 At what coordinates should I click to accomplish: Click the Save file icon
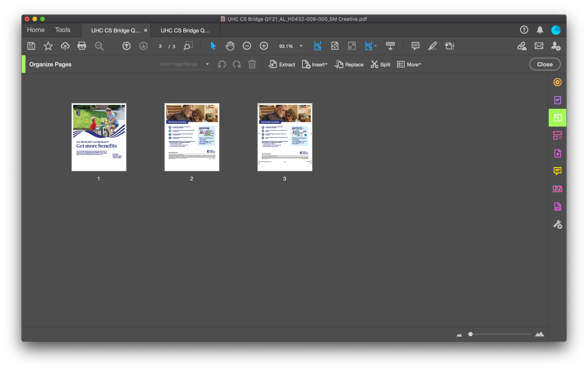point(31,46)
